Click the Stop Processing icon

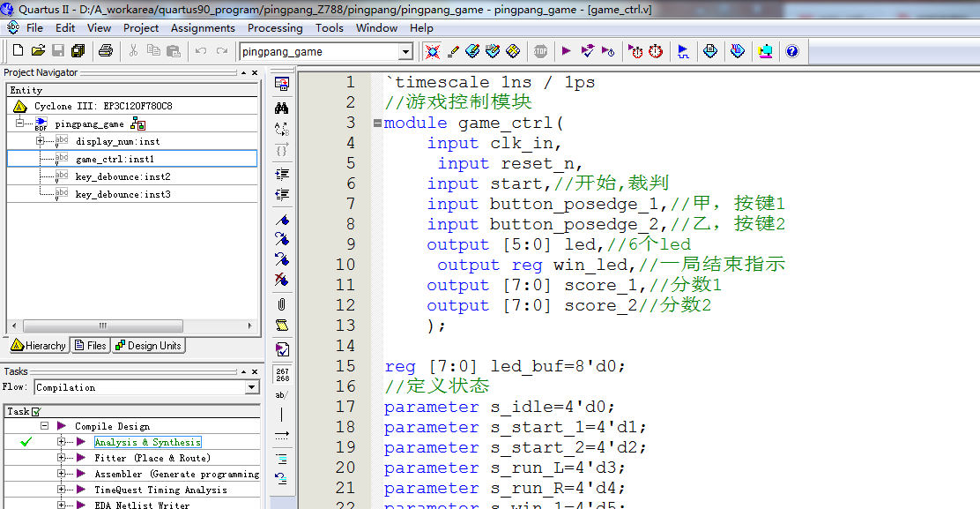point(540,51)
